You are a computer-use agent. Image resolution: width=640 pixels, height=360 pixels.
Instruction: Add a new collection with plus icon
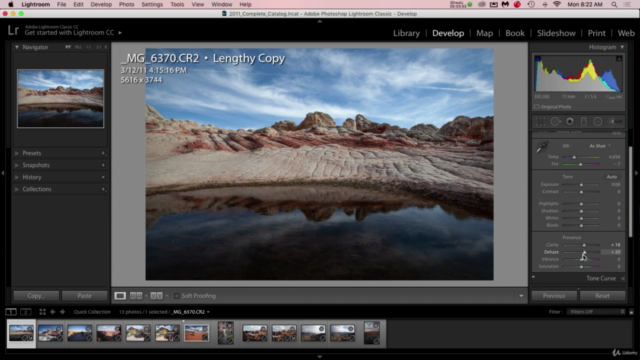103,189
